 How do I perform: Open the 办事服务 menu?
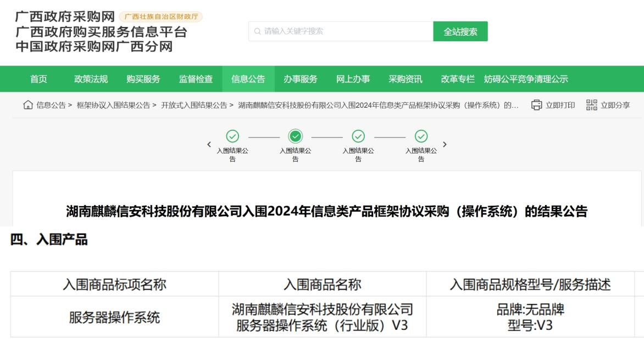(301, 79)
